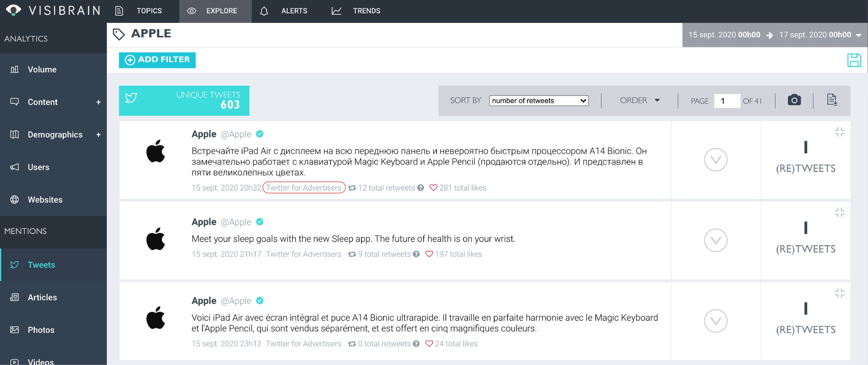
Task: Open the Order dropdown
Action: pos(640,100)
